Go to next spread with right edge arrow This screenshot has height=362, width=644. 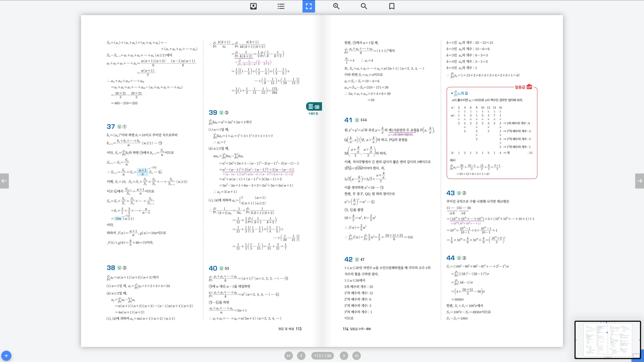click(x=639, y=181)
